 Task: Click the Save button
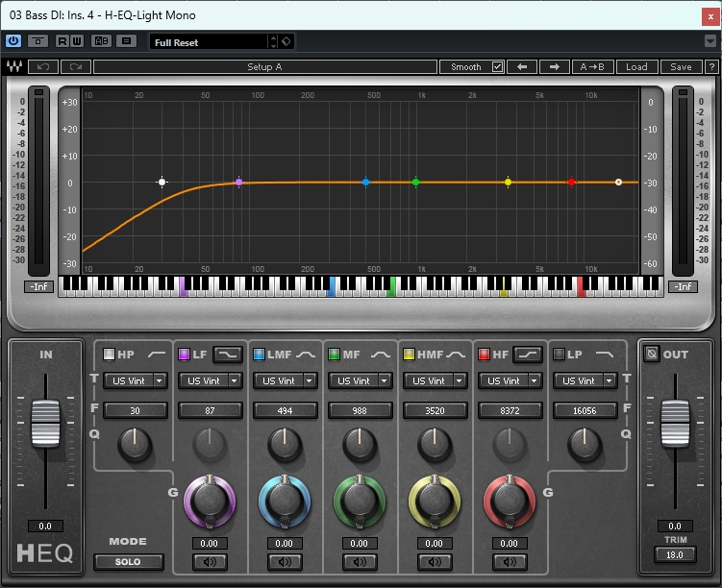coord(681,66)
